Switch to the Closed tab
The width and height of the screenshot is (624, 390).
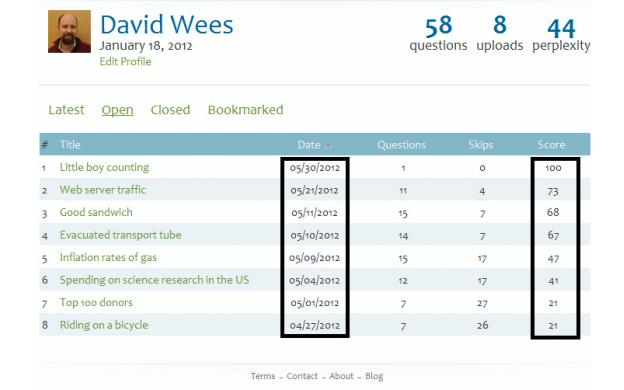(170, 110)
